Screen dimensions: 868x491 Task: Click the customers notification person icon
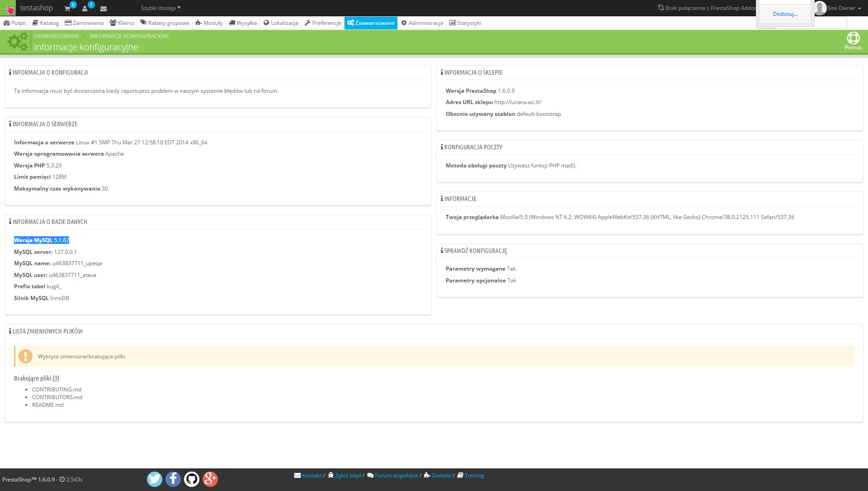(x=85, y=9)
